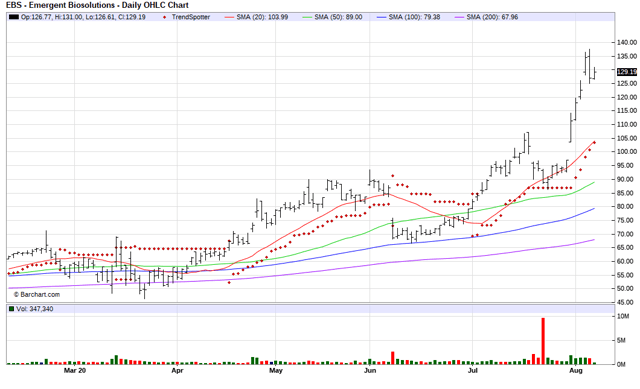
Task: Click the price bar peaking near 137
Action: click(589, 67)
